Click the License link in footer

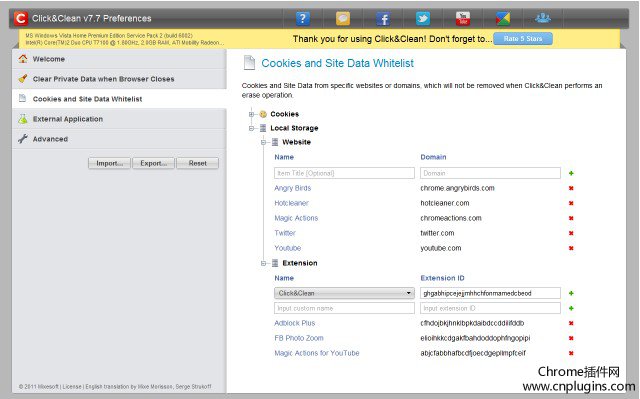point(72,387)
